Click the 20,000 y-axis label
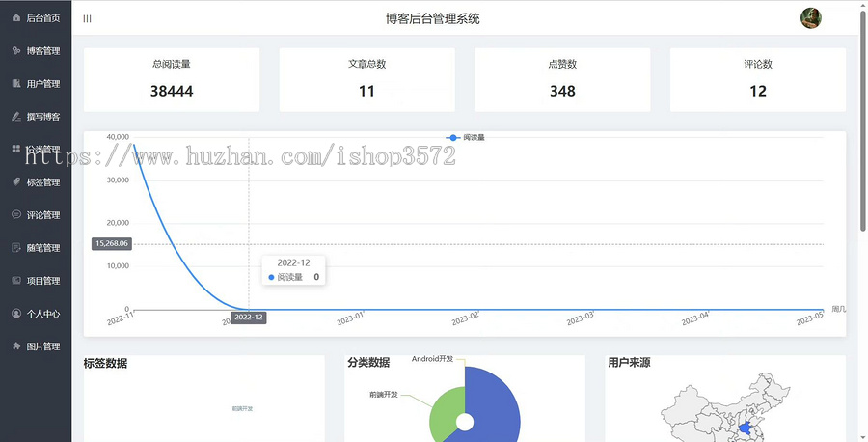The height and width of the screenshot is (442, 868). [118, 223]
